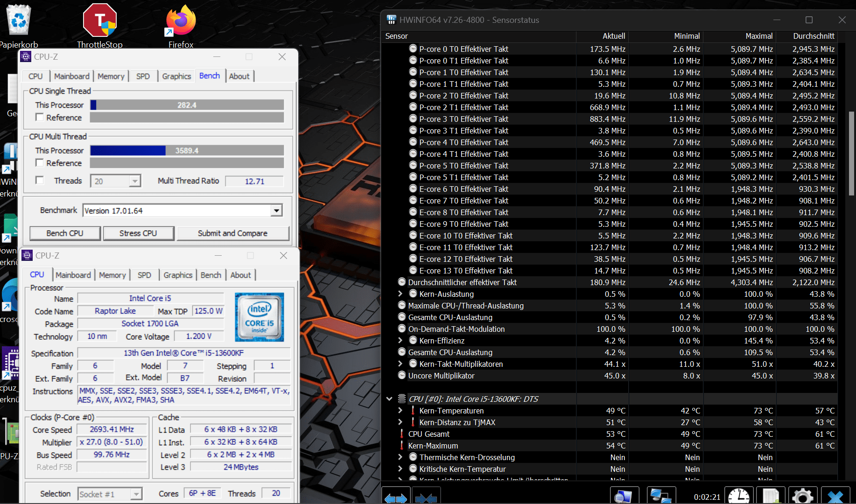Click the Maximal column header
Screen dimensions: 856x504
coord(739,36)
